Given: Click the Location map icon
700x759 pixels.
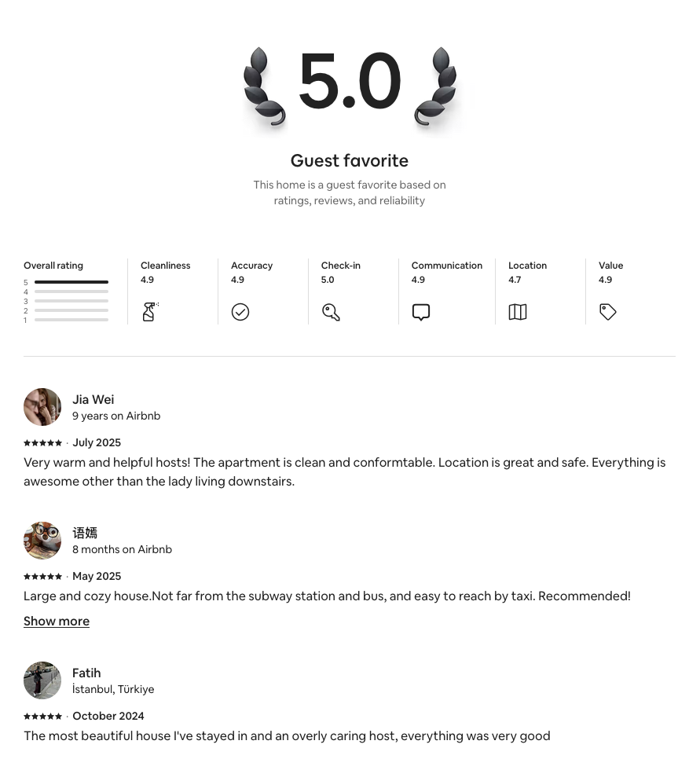Looking at the screenshot, I should pyautogui.click(x=518, y=312).
